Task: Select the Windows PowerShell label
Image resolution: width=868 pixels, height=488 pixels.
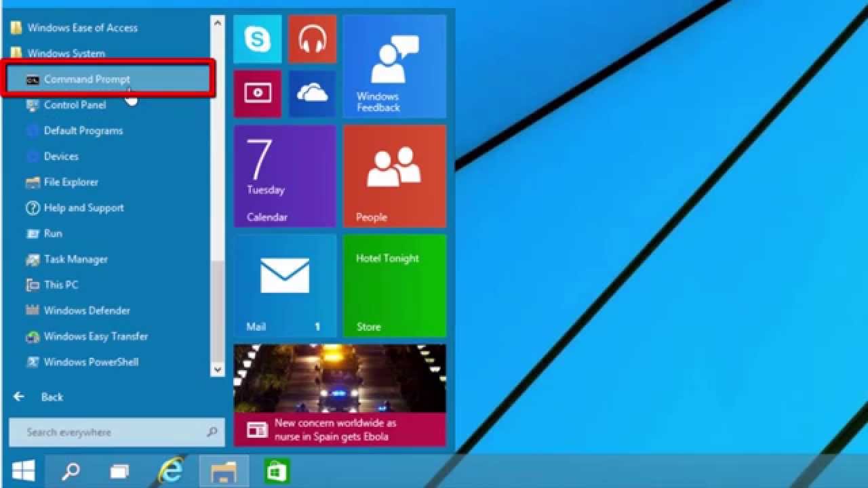Action: [91, 362]
